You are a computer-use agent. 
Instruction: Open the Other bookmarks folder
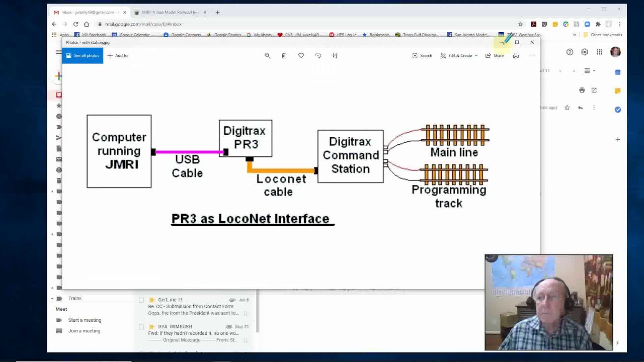pyautogui.click(x=603, y=35)
